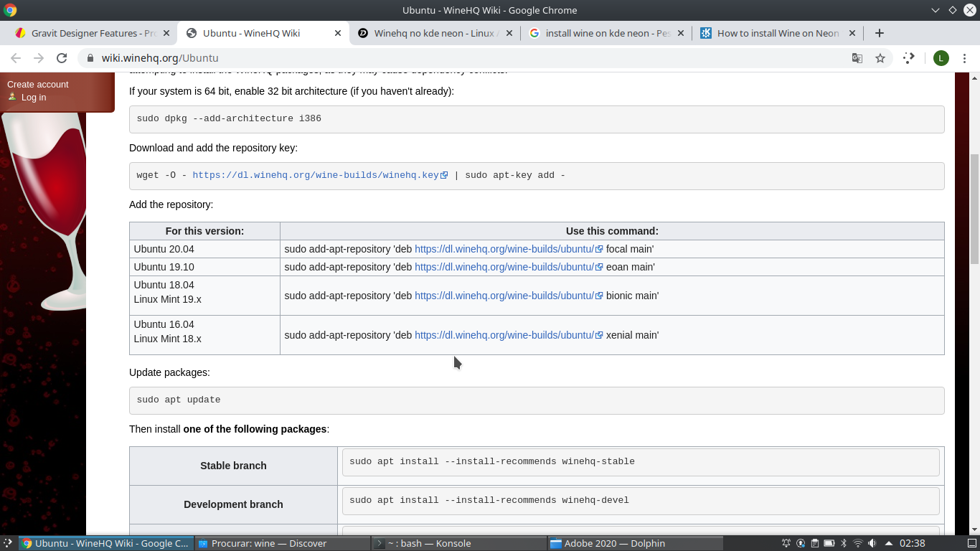
Task: Open the volume control in the tray
Action: pyautogui.click(x=872, y=543)
